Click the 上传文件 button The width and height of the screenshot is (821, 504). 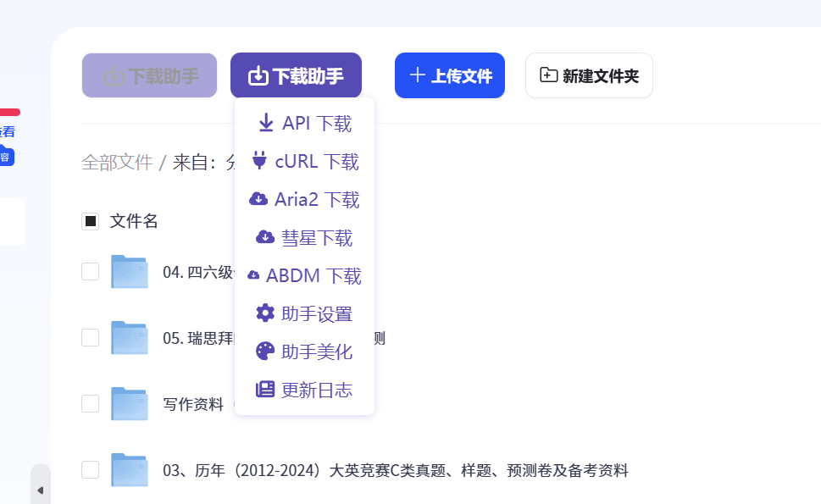tap(450, 75)
